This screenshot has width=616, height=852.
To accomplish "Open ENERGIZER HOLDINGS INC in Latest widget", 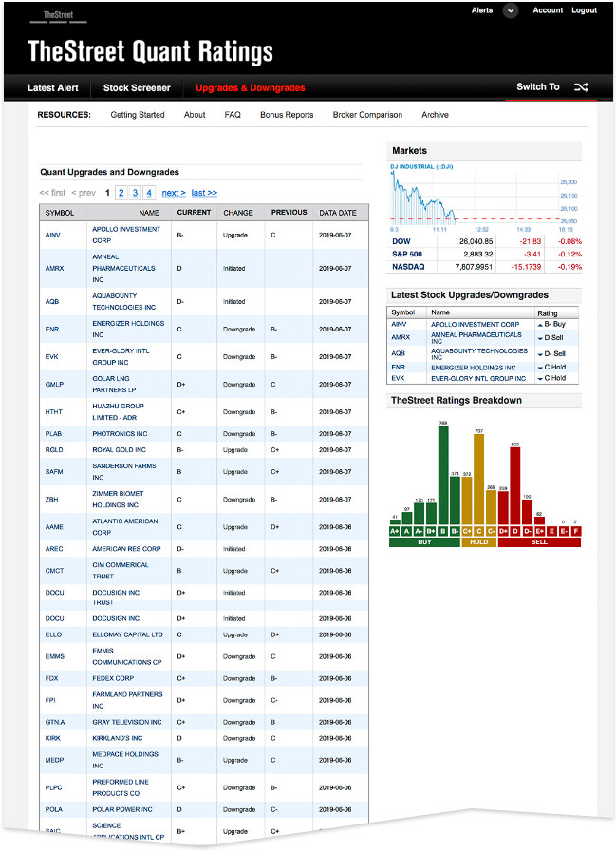I will click(x=473, y=368).
